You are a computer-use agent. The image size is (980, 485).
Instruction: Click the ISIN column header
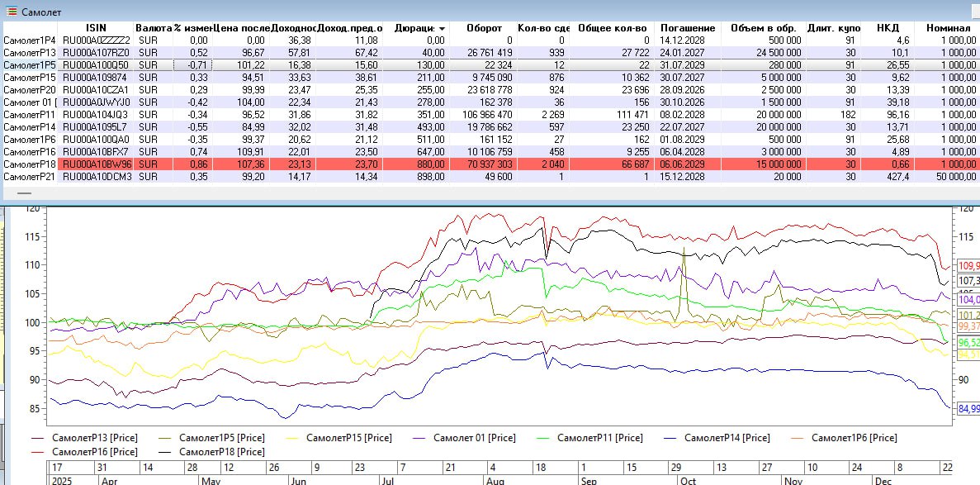tap(96, 28)
